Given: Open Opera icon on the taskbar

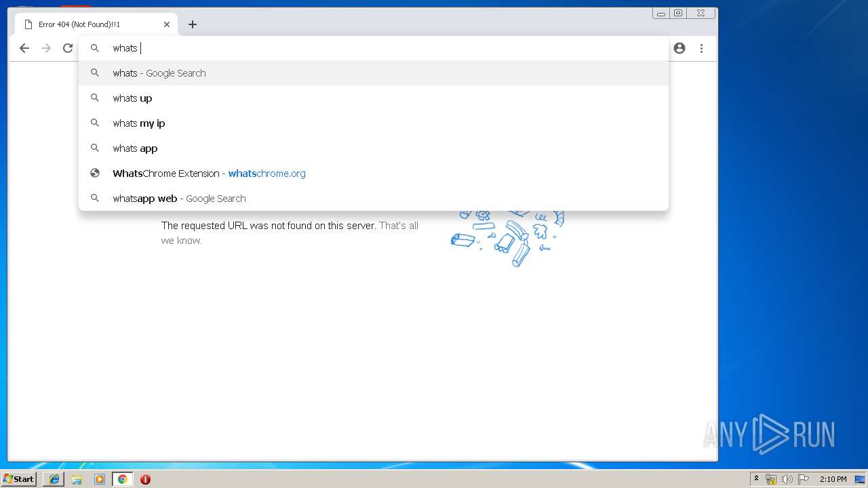Looking at the screenshot, I should tap(145, 479).
